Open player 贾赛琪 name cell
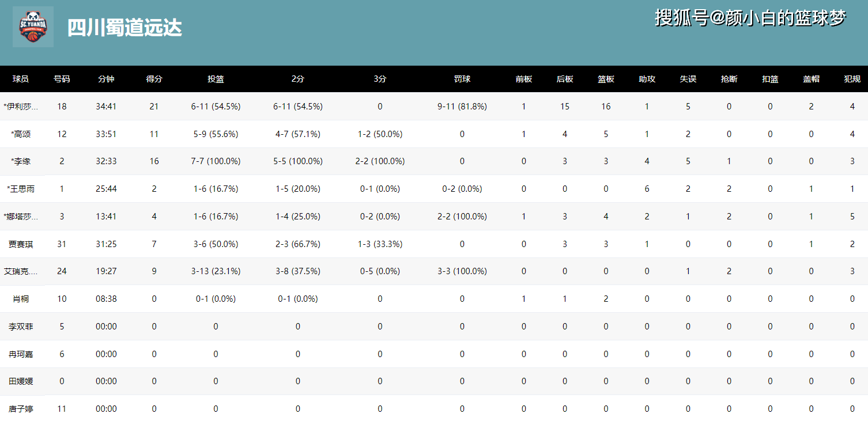 21,244
